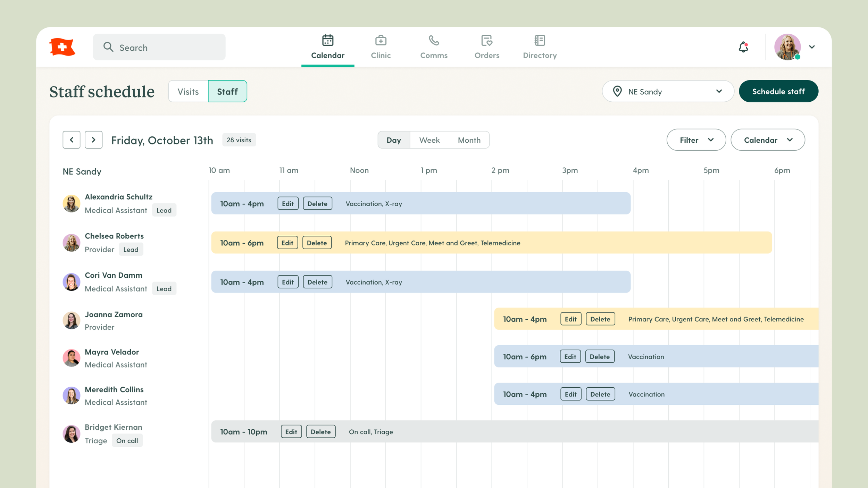Click Meredith Collins' avatar

pyautogui.click(x=72, y=396)
